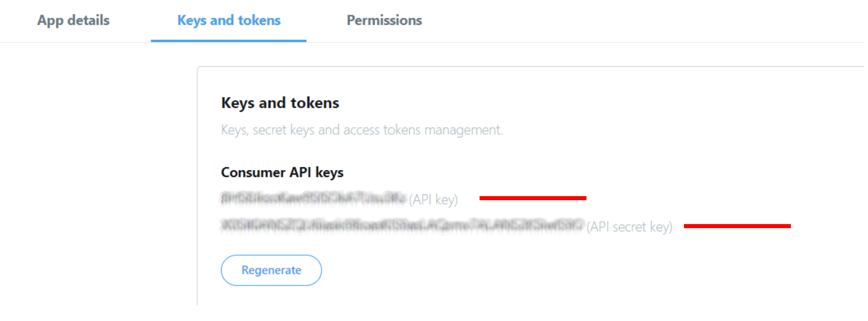
Task: Click the "(API key)" label
Action: [x=433, y=199]
